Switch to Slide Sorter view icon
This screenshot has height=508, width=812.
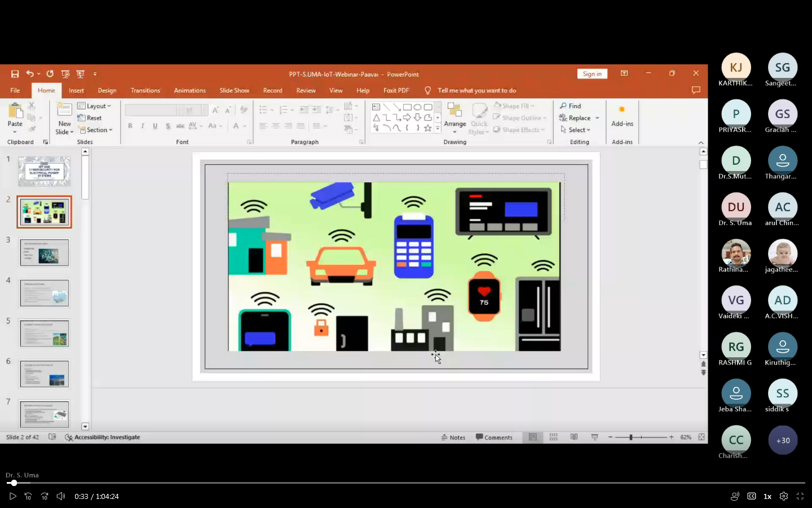click(x=553, y=437)
